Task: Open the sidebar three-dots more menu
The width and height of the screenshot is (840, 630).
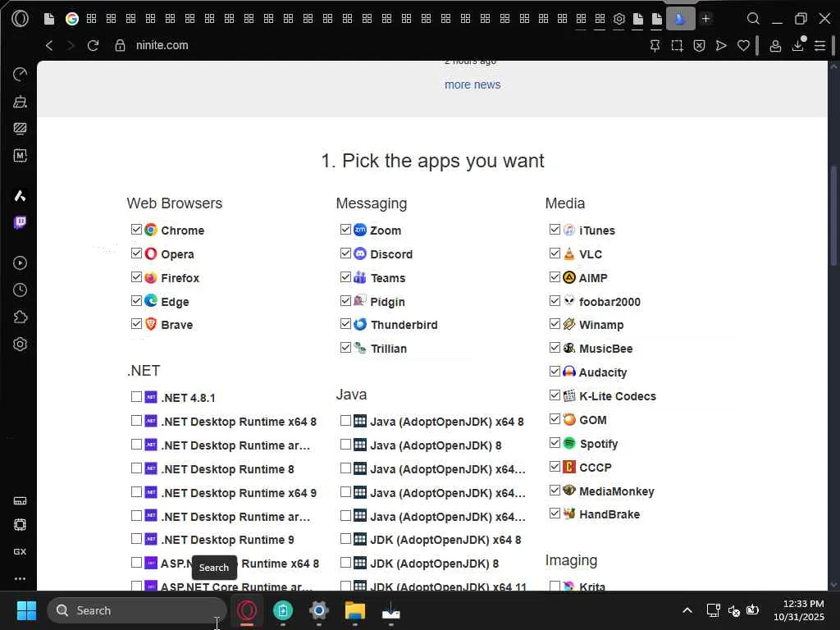Action: (20, 578)
